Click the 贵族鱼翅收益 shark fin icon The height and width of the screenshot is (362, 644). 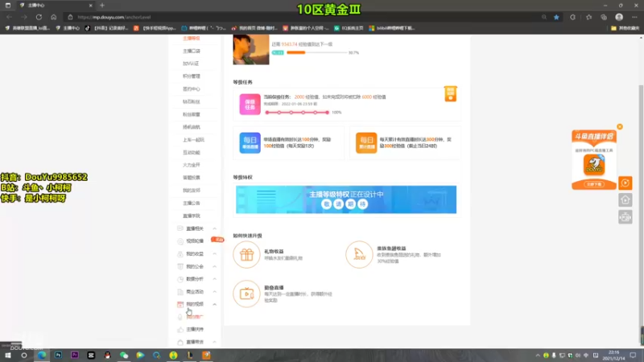point(359,254)
